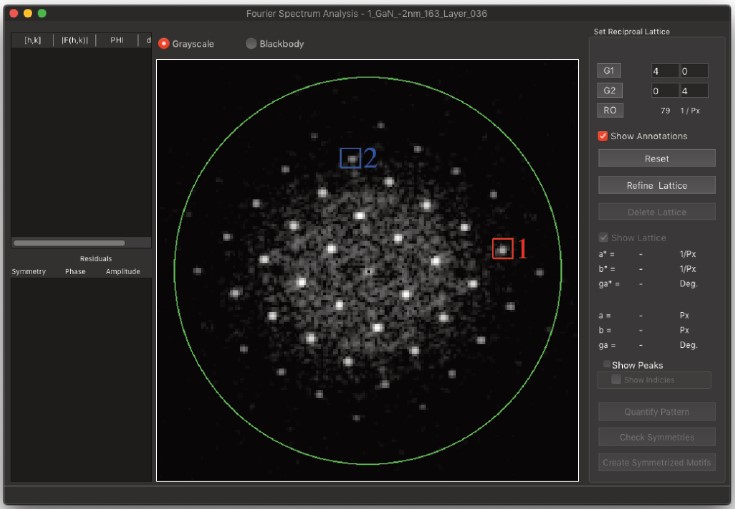Viewport: 735px width, 509px height.
Task: Disable the Show Annotations checkbox
Action: (603, 136)
